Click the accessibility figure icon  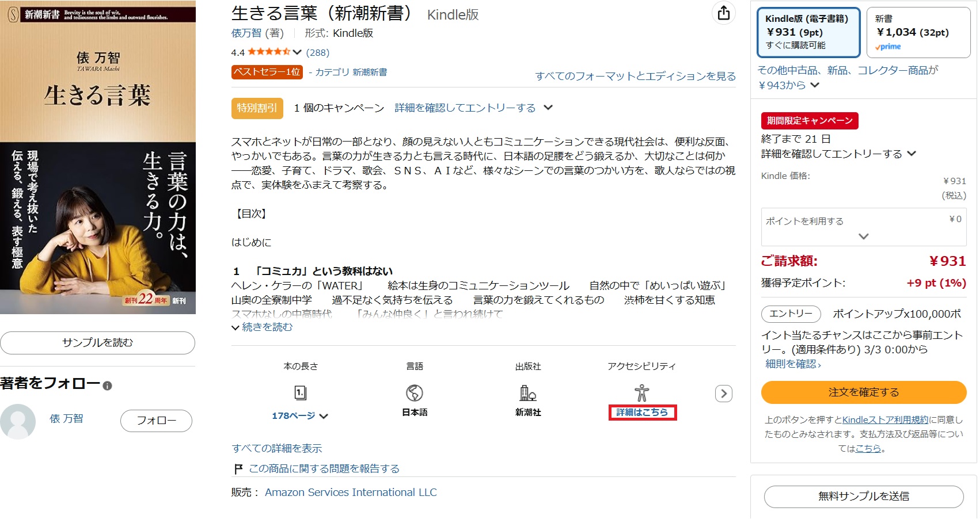[641, 393]
